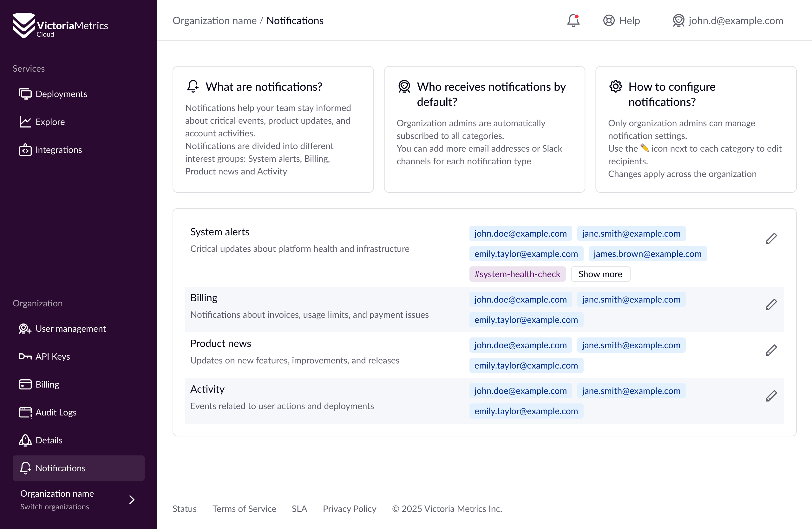Open Audit Logs in sidebar

coord(56,412)
